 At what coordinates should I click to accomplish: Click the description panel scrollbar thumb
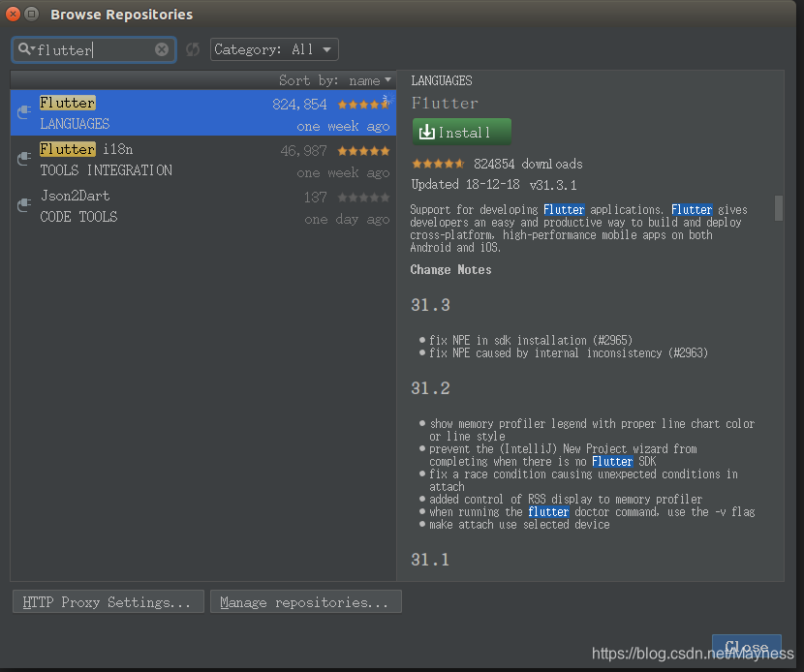coord(779,207)
